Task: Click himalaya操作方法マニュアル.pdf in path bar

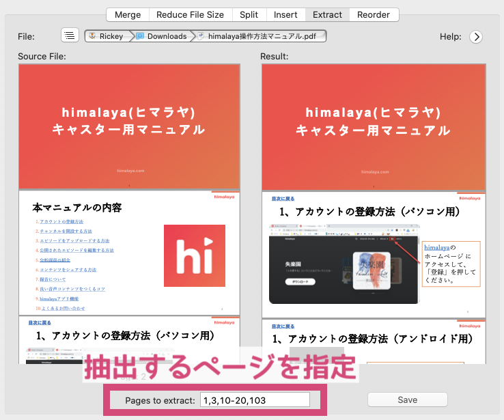Action: (x=262, y=36)
